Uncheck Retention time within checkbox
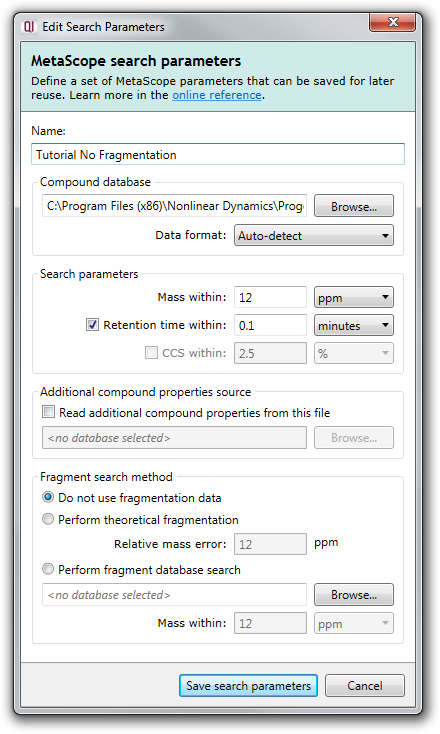 92,324
